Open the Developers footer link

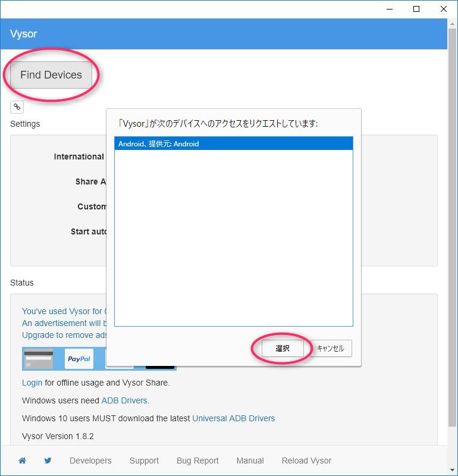pos(90,461)
